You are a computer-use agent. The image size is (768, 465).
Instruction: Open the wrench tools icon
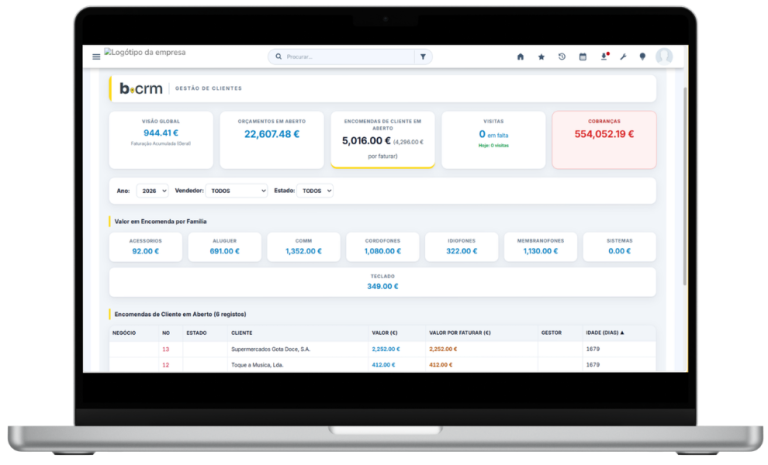[623, 57]
